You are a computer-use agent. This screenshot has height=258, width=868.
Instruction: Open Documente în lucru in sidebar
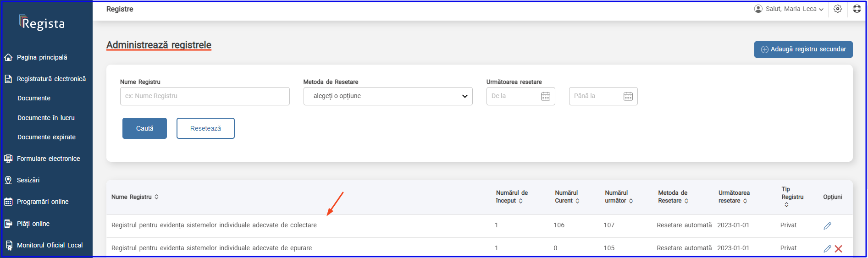(46, 118)
